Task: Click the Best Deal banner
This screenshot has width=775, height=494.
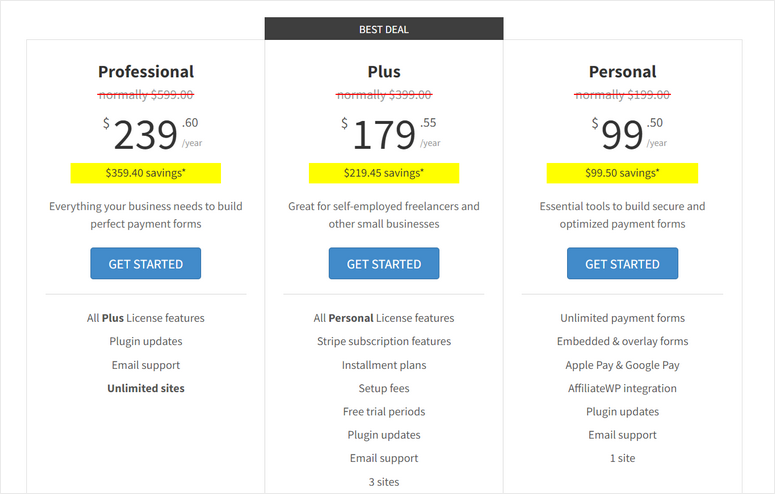Action: point(384,29)
